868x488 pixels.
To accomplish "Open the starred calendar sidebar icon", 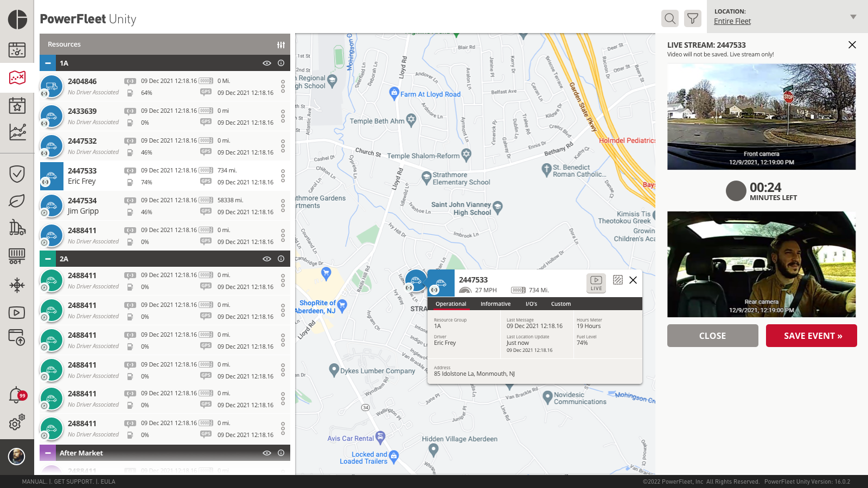I will [x=17, y=105].
